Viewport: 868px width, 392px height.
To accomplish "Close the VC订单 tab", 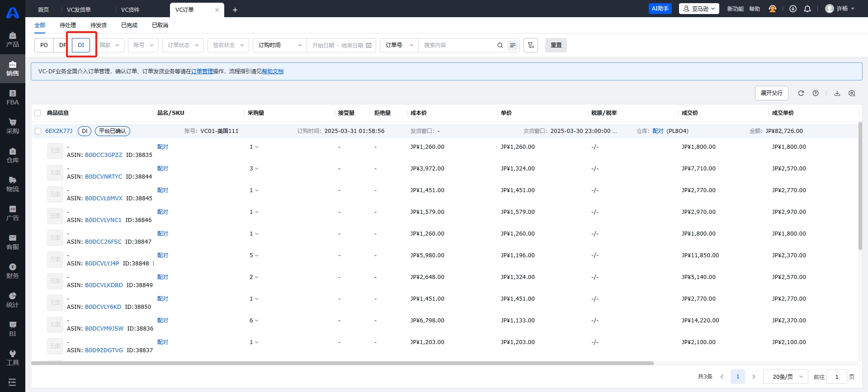I will 217,10.
